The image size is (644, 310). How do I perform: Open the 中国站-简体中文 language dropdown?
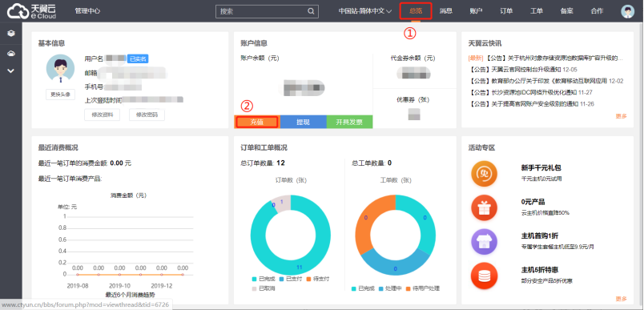(365, 11)
